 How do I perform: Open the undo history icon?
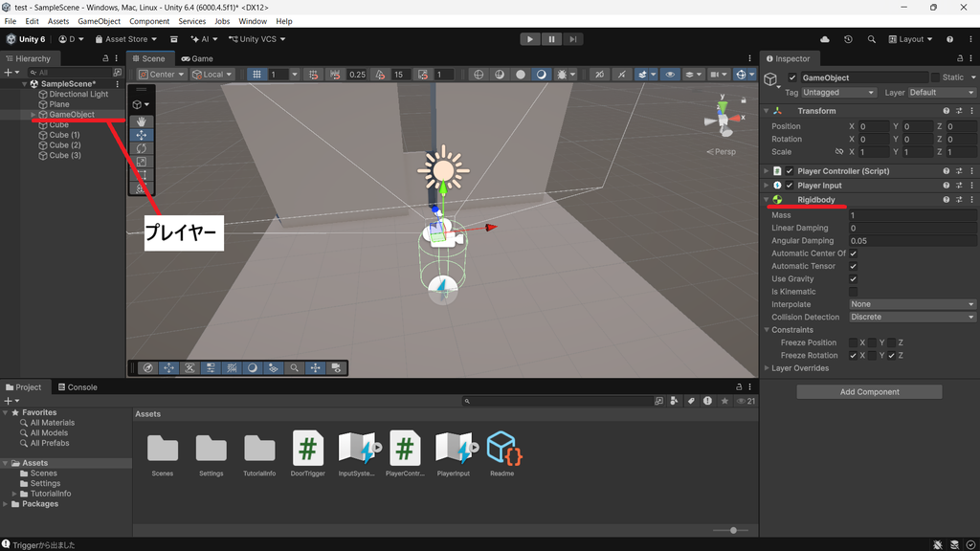[848, 38]
